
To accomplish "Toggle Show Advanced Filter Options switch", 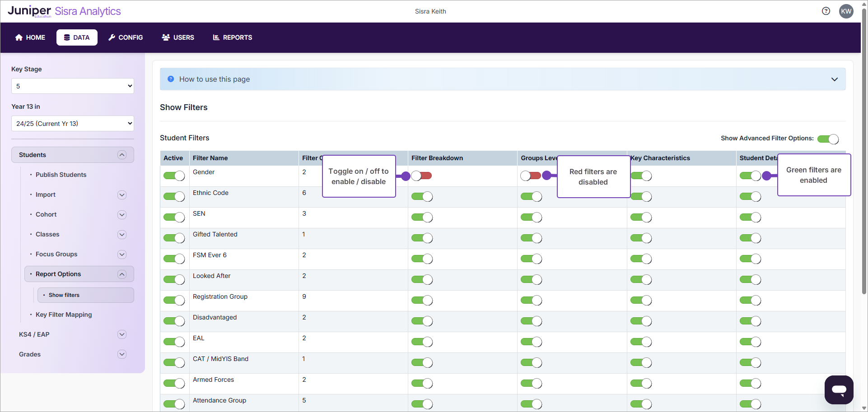I will coord(828,139).
